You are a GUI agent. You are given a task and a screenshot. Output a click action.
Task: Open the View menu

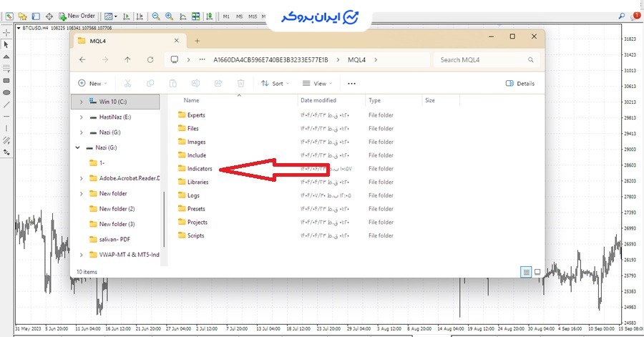click(315, 84)
